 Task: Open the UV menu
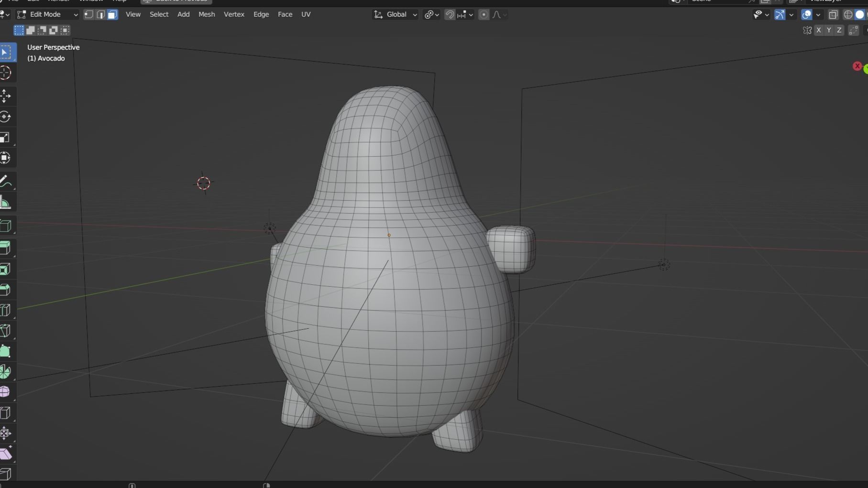[x=306, y=14]
